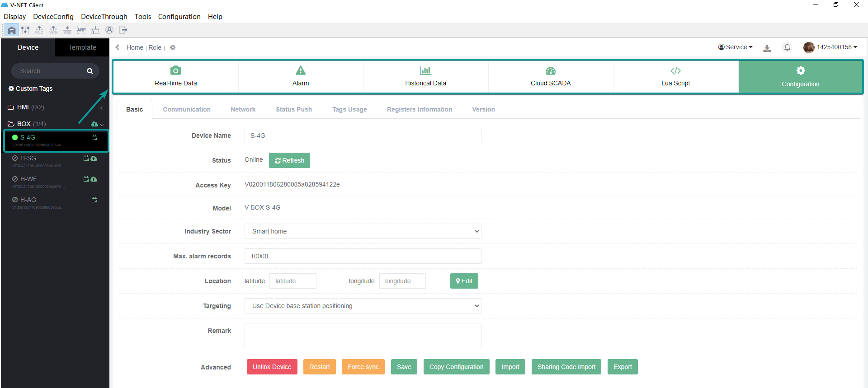Click the plug icon on H-AG row
The height and width of the screenshot is (388, 868).
point(94,200)
